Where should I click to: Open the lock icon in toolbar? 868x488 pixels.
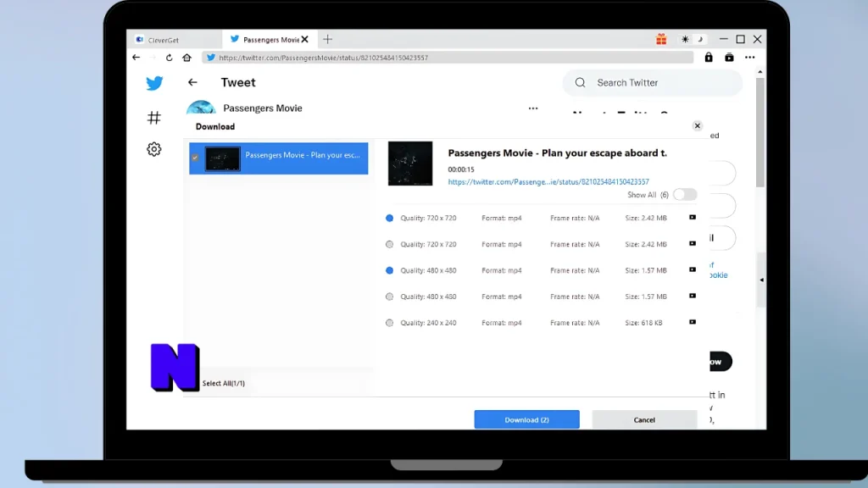pyautogui.click(x=709, y=57)
